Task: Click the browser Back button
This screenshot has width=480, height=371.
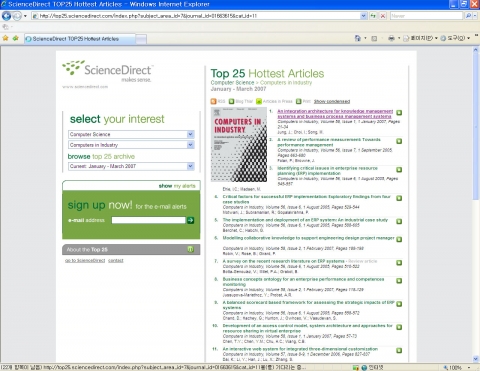Action: [6, 16]
